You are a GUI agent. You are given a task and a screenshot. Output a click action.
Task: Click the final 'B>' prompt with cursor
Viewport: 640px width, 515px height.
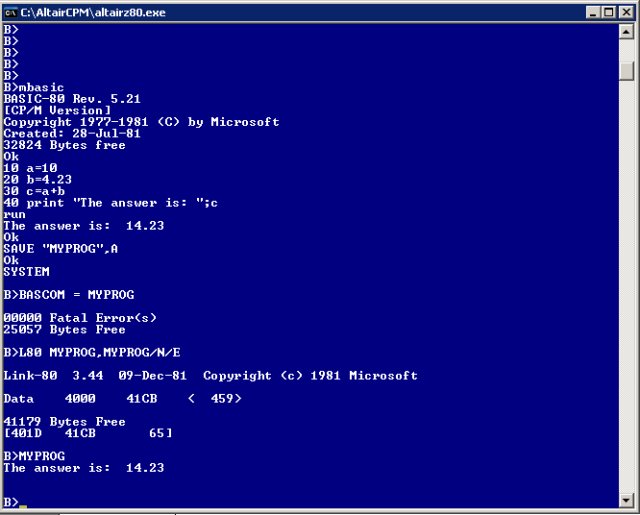tap(15, 502)
